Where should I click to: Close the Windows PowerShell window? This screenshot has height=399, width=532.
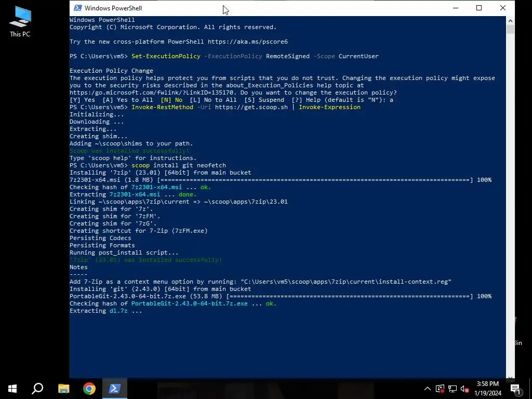[x=503, y=8]
